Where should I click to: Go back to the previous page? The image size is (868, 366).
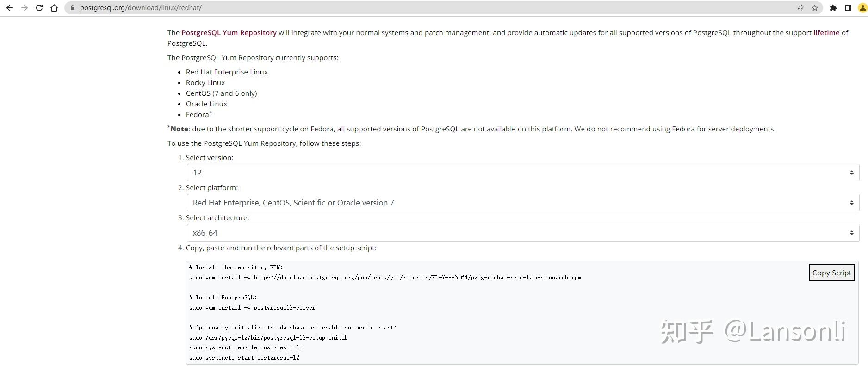9,8
